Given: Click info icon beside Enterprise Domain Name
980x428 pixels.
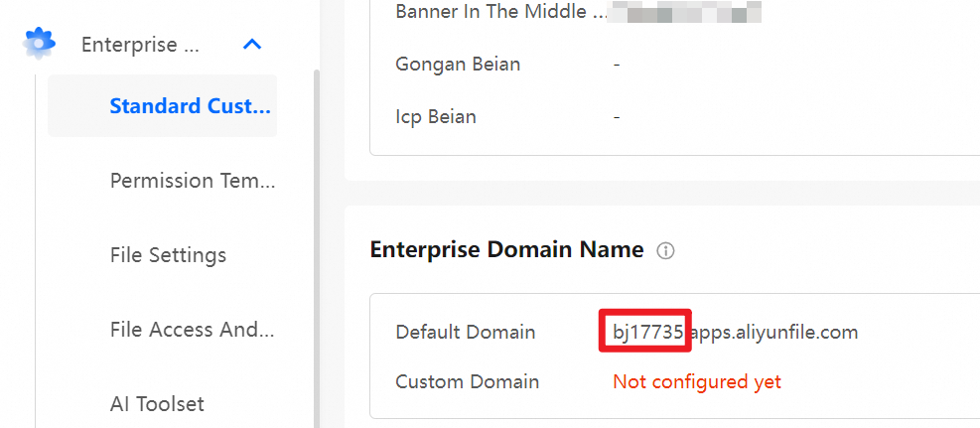Looking at the screenshot, I should click(666, 251).
